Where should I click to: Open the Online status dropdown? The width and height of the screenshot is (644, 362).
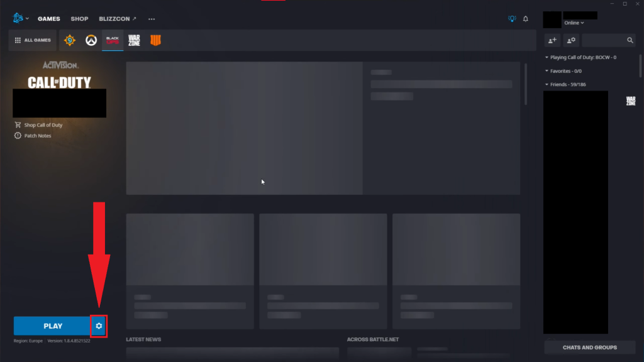click(574, 23)
